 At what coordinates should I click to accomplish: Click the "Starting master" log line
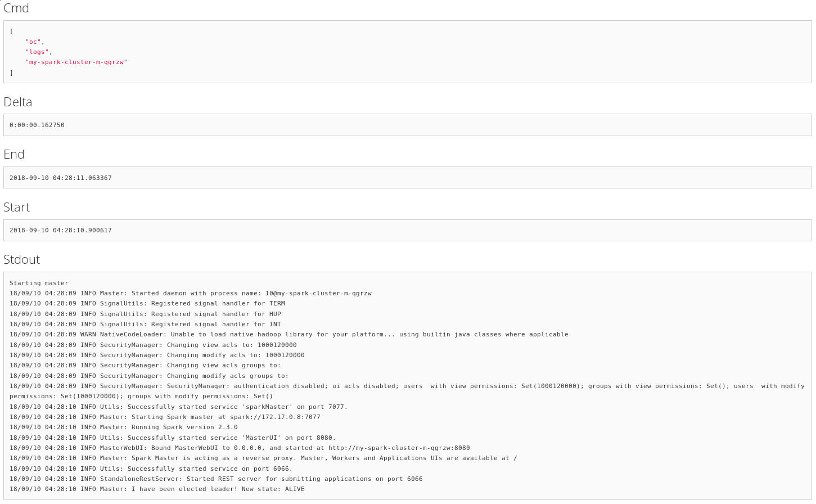(x=39, y=283)
